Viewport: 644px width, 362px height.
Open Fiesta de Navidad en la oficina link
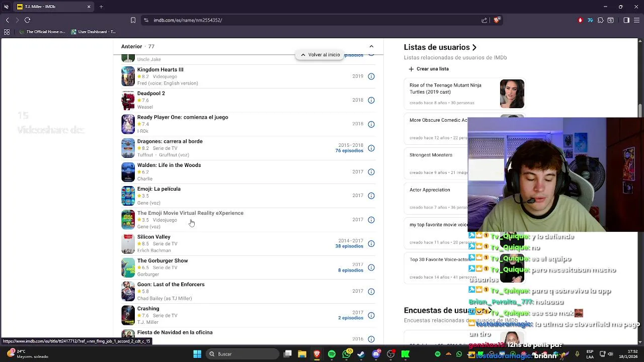(175, 332)
